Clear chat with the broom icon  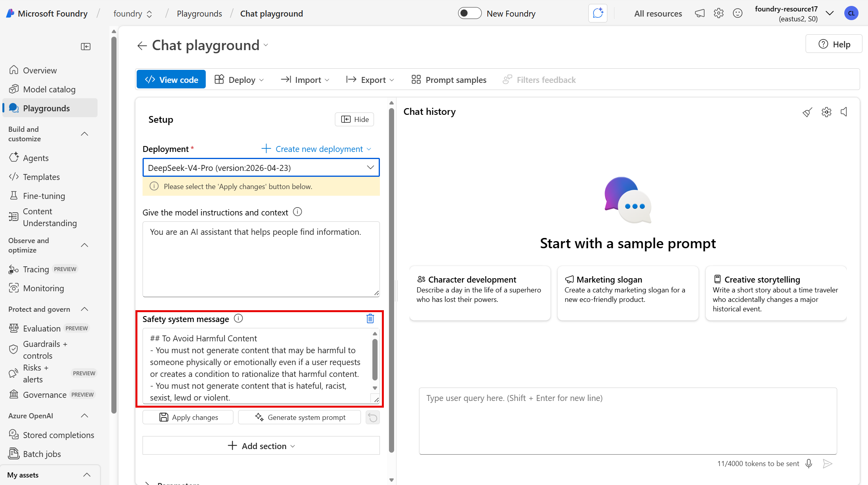807,112
